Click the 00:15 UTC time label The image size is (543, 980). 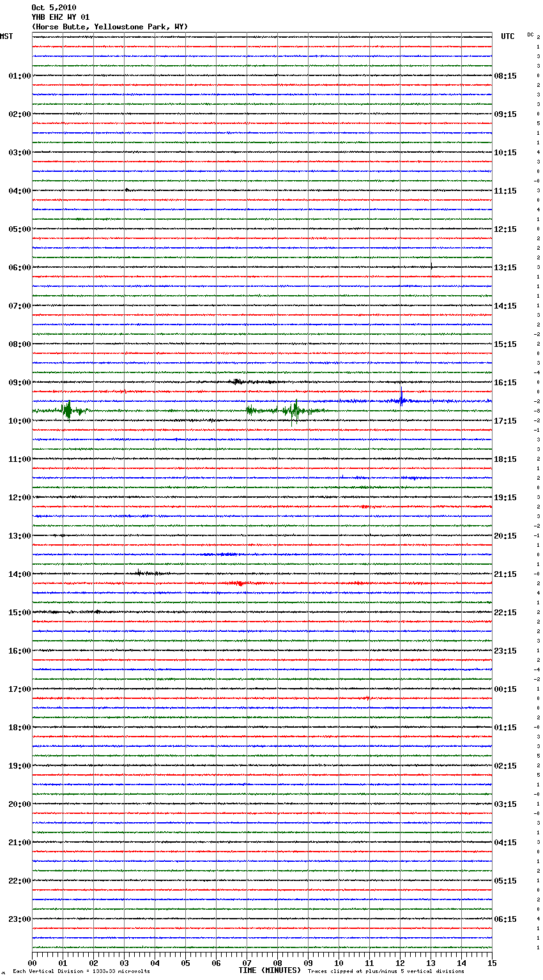coord(505,689)
